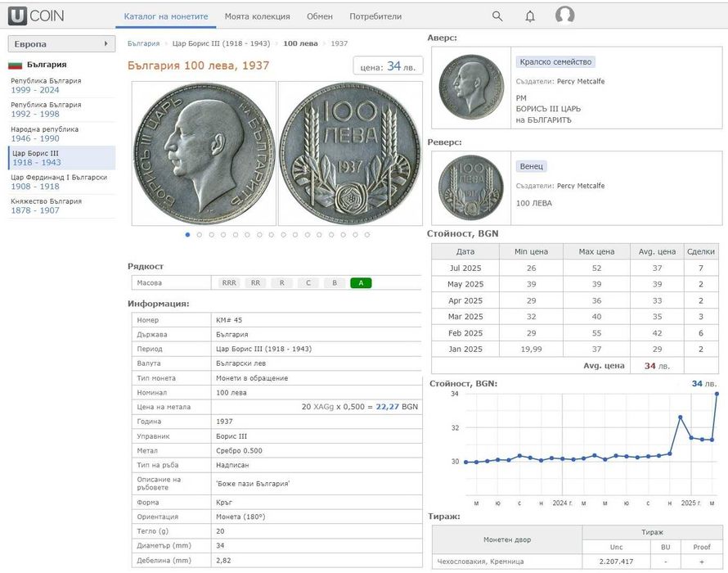Click the Bulgaria flag icon
Image resolution: width=728 pixels, height=573 pixels.
[16, 65]
